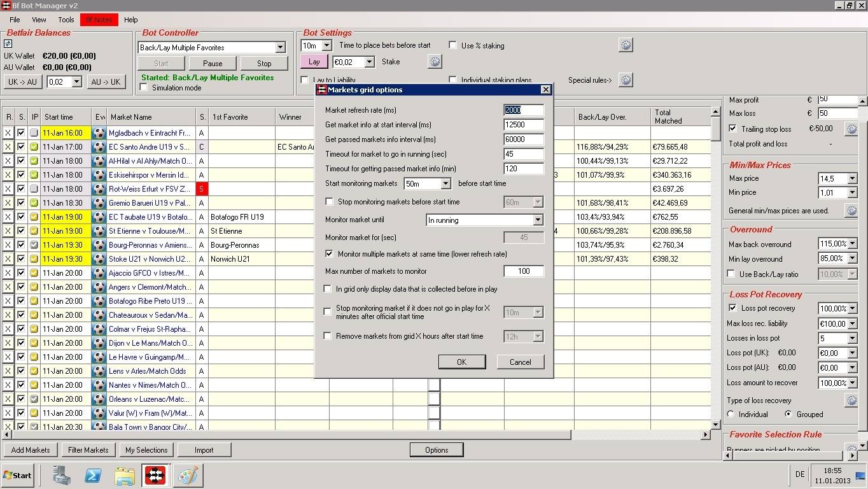Click the X remove icon for Colmar v Frejus row
This screenshot has width=868, height=489.
[8, 329]
